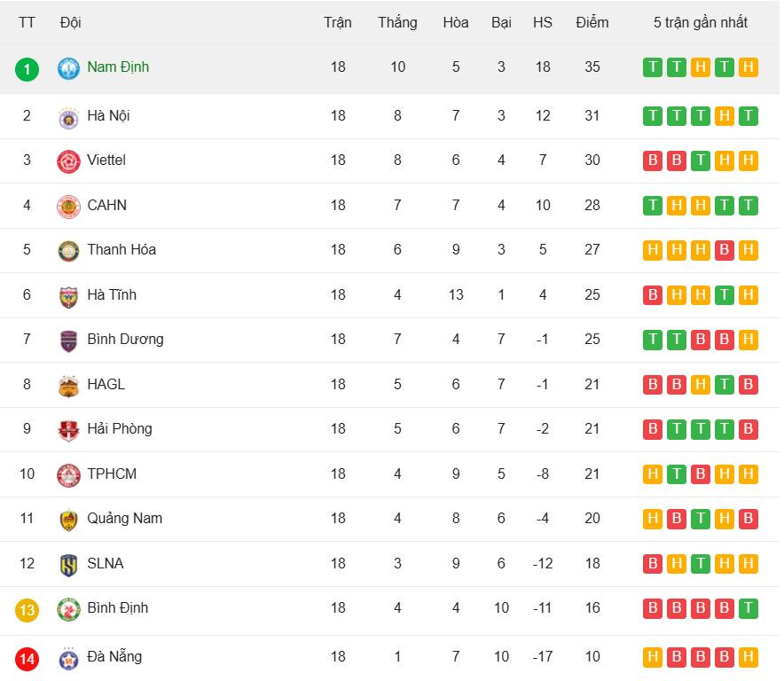784x681 pixels.
Task: Open the Quảng Nam team name
Action: (124, 519)
